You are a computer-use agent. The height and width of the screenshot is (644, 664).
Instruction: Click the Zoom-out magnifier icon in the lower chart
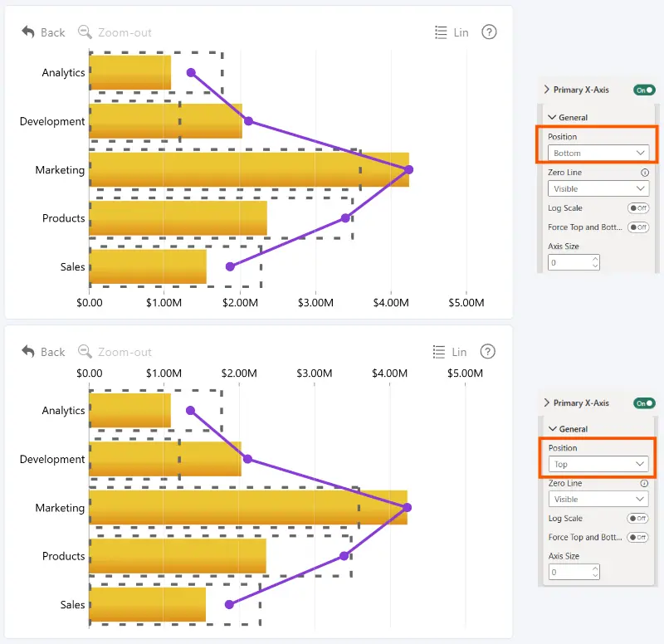[85, 351]
